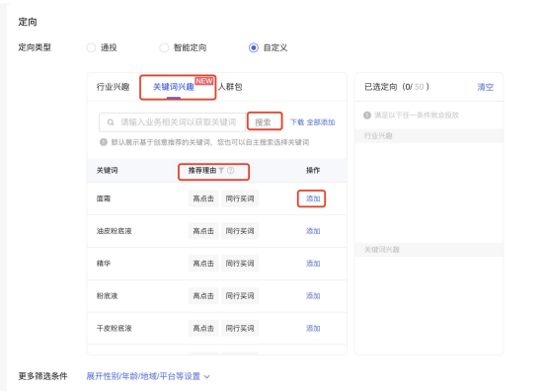This screenshot has width=545, height=392.
Task: Click 添加 for keyword 干皮粉底液
Action: point(313,328)
